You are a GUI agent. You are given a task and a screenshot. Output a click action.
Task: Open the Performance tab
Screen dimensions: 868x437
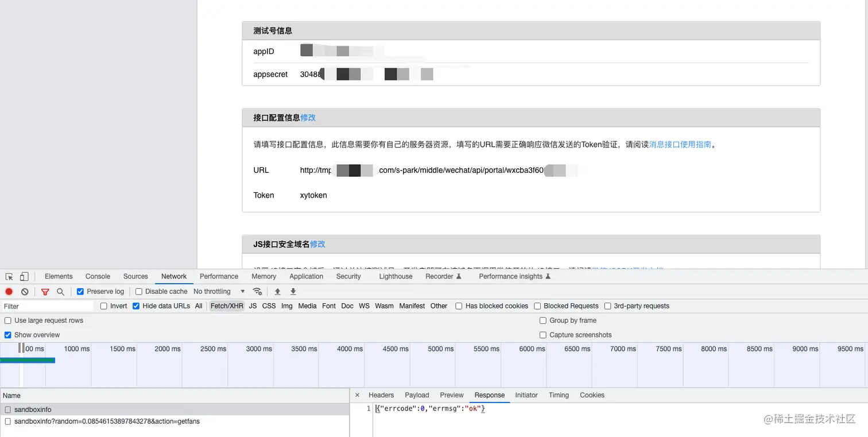click(x=219, y=276)
